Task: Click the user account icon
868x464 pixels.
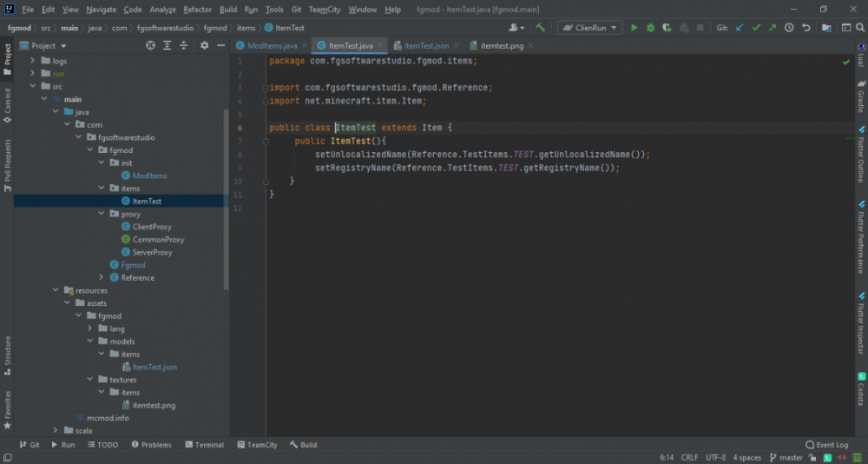Action: (x=516, y=28)
